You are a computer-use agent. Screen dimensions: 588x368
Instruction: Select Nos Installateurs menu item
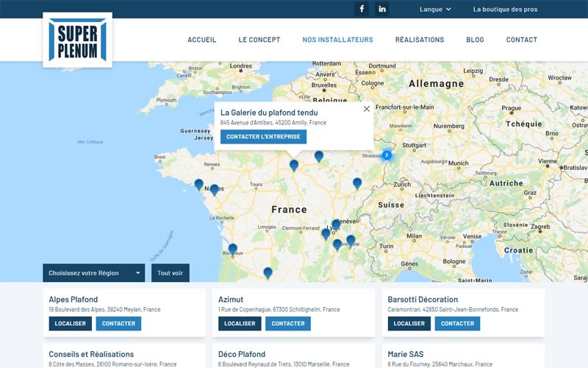coord(337,40)
